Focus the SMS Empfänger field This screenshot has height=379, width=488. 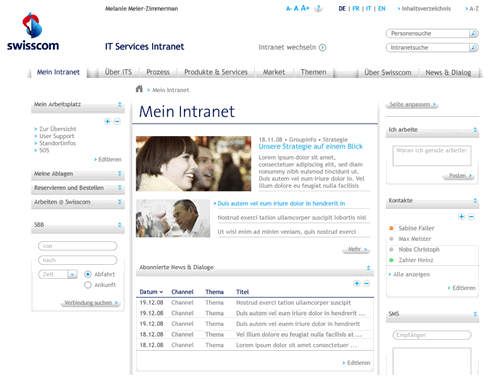[432, 335]
